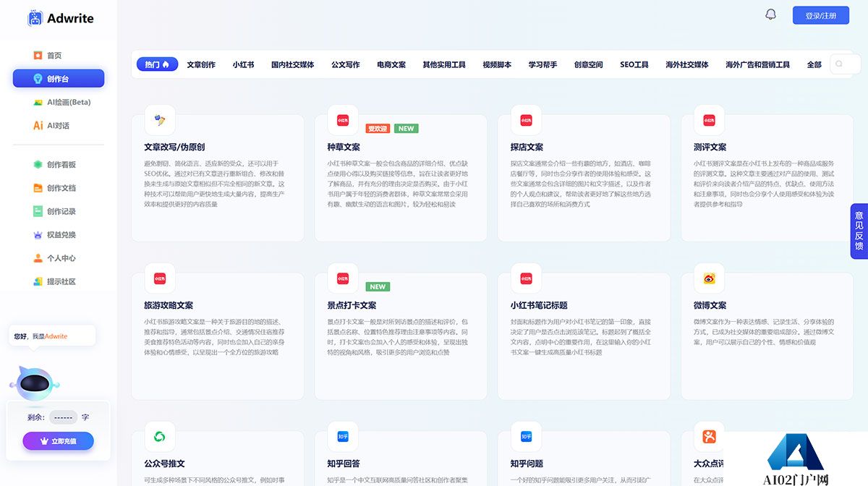Open the 公众号推文 card title
Image resolution: width=868 pixels, height=486 pixels.
click(164, 464)
